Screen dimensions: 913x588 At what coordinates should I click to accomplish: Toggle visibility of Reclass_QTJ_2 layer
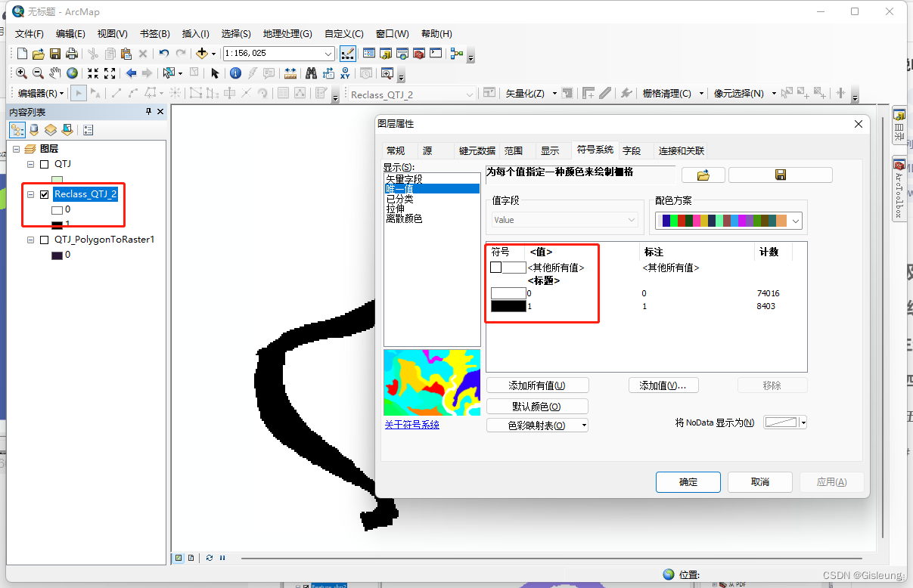point(44,195)
